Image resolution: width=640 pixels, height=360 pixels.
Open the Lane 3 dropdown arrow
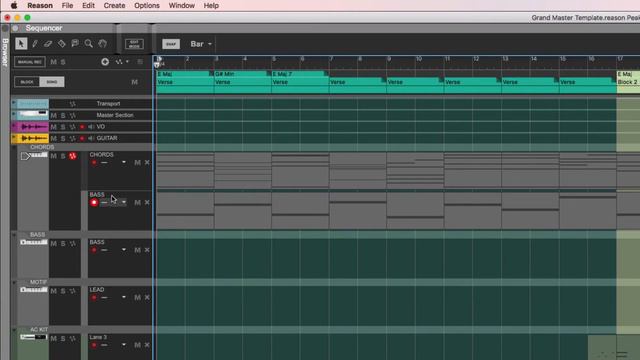click(x=124, y=345)
